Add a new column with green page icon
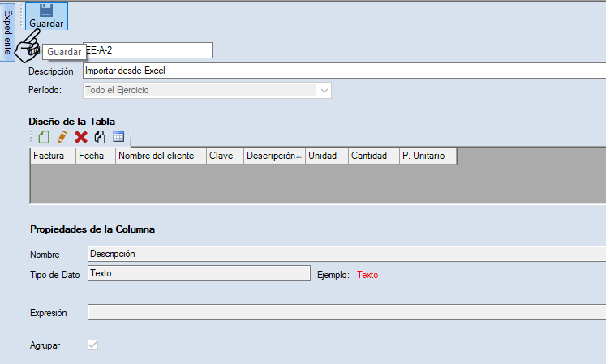 pos(44,137)
